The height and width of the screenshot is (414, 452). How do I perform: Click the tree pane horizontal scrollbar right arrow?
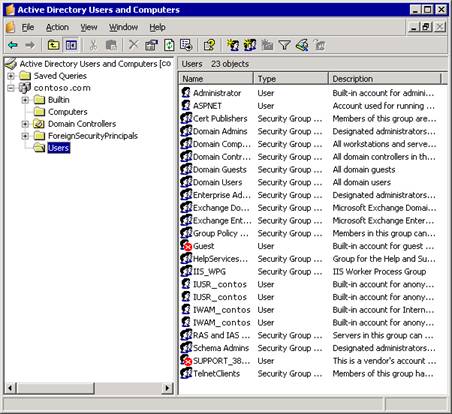tap(168, 388)
